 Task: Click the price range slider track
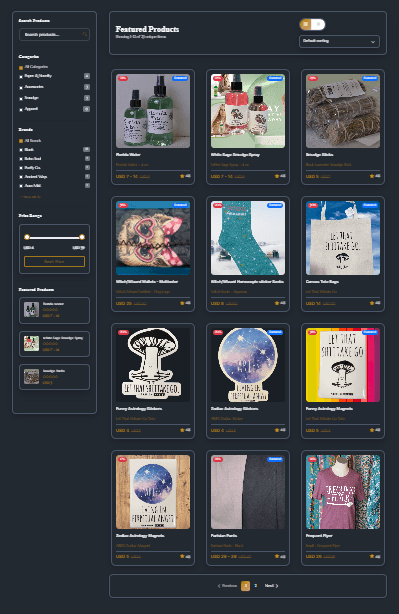click(54, 237)
